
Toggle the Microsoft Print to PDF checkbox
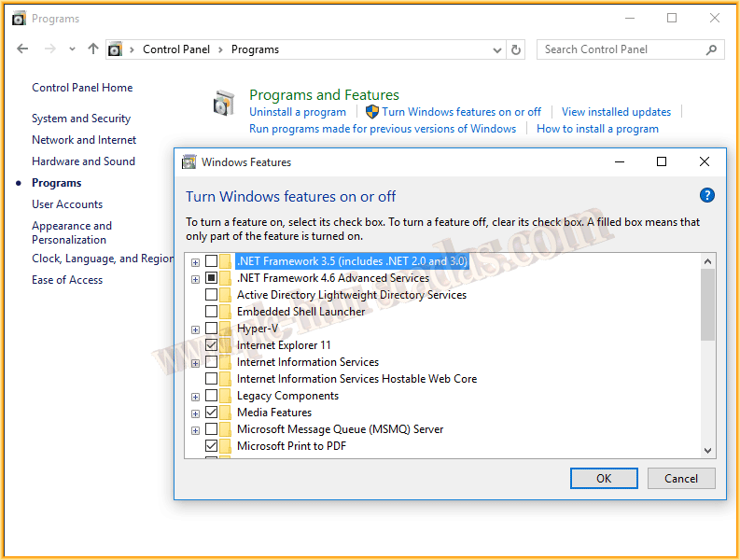coord(211,446)
